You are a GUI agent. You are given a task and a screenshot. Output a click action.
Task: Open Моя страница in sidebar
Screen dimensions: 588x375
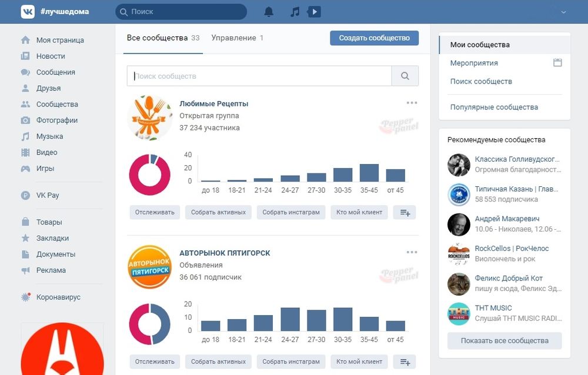click(x=60, y=40)
